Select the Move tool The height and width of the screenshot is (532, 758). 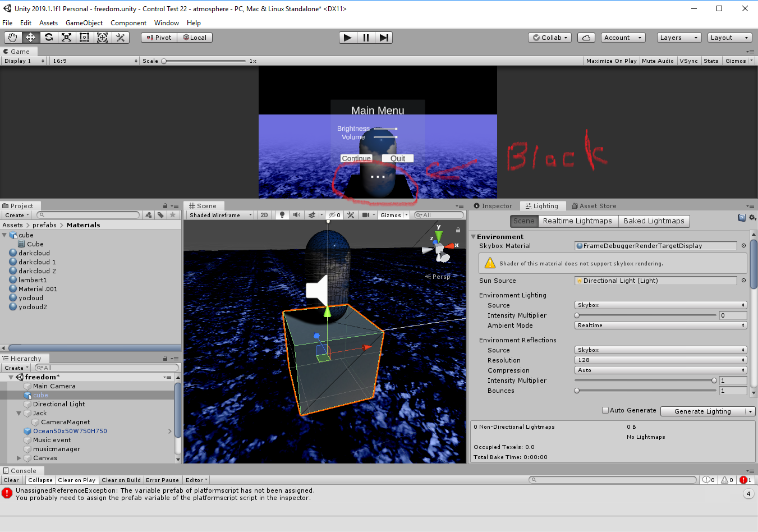tap(30, 38)
